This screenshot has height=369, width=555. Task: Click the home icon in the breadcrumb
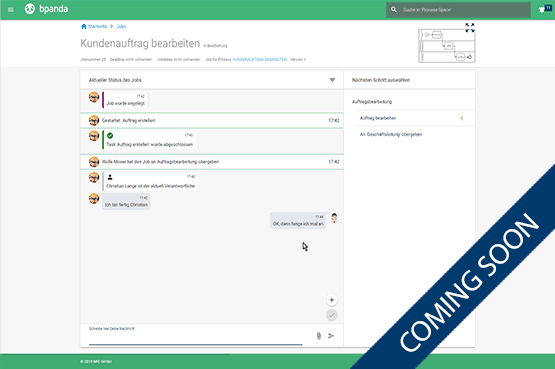[84, 27]
